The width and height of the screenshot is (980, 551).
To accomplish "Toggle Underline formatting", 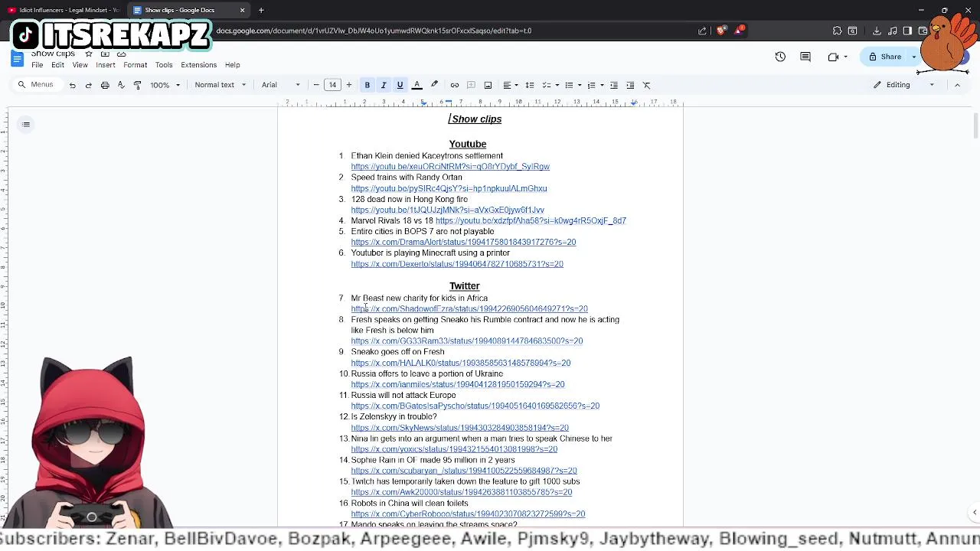I will 400,85.
